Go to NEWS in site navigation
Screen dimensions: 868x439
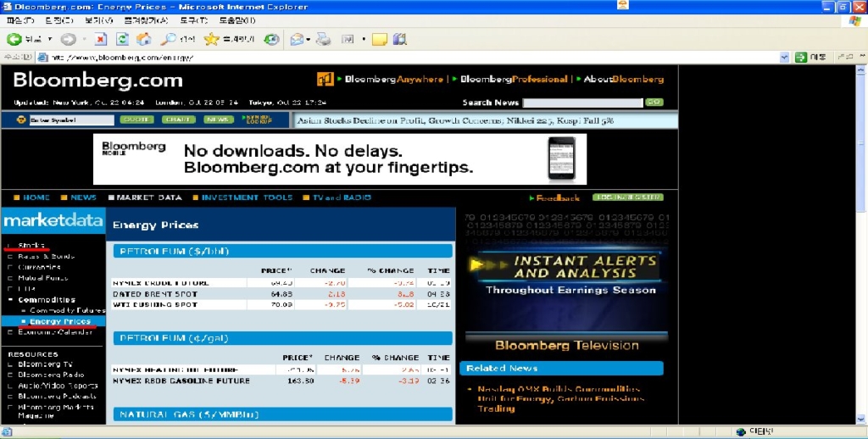click(x=84, y=197)
